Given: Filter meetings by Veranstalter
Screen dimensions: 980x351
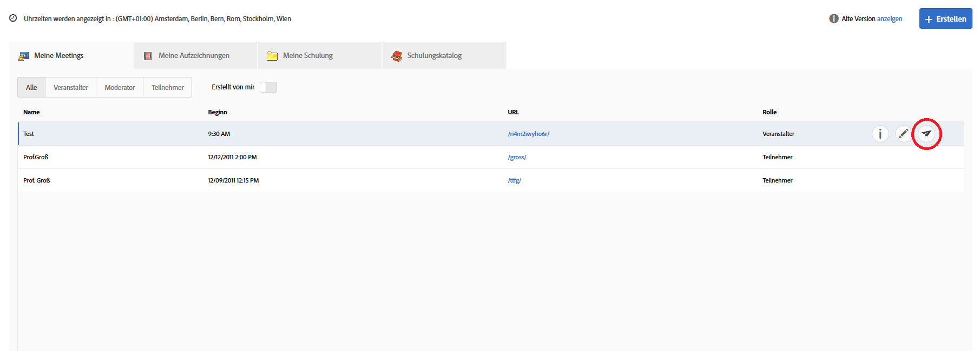Looking at the screenshot, I should tap(71, 87).
